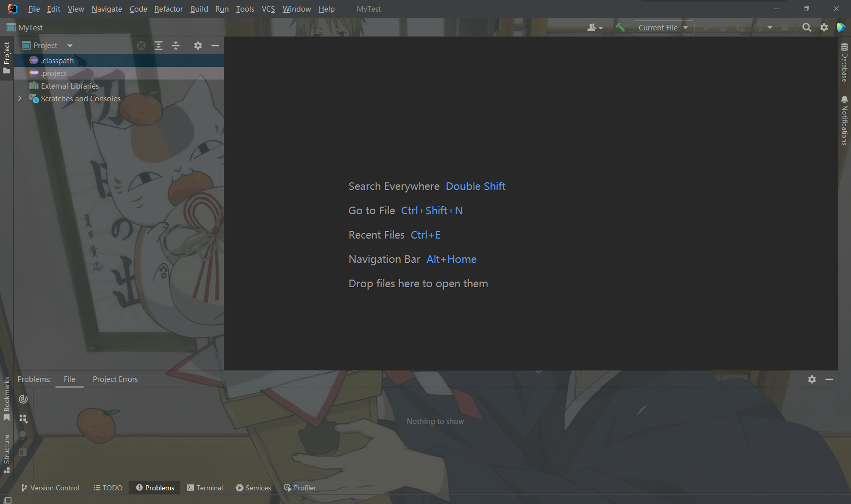Open the Project view selector dropdown
This screenshot has width=851, height=504.
48,46
